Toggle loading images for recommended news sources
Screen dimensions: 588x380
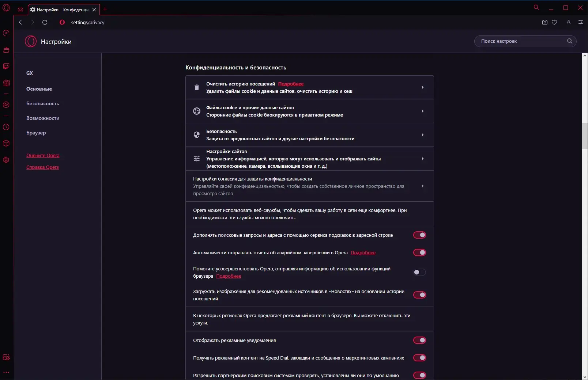[x=419, y=295]
